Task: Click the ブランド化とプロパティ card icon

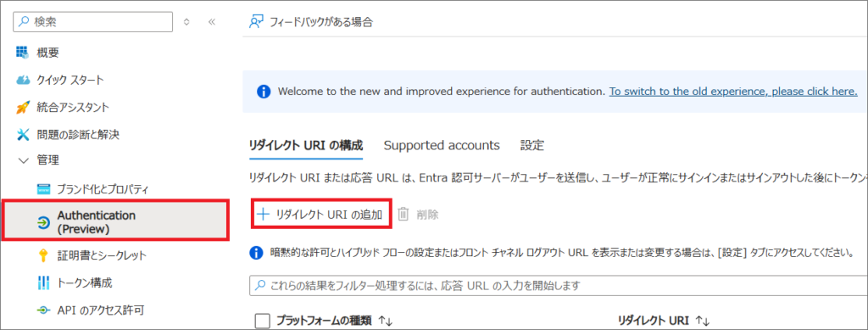Action: pos(44,190)
